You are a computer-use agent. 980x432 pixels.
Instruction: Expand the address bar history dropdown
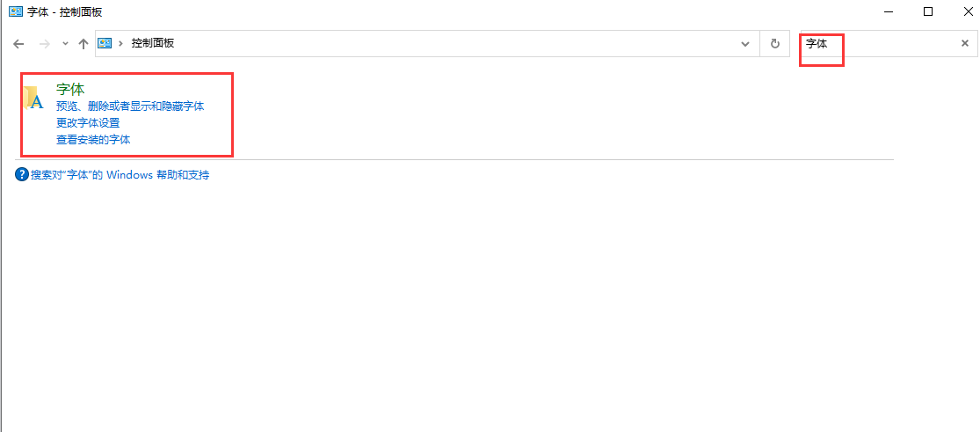coord(745,44)
